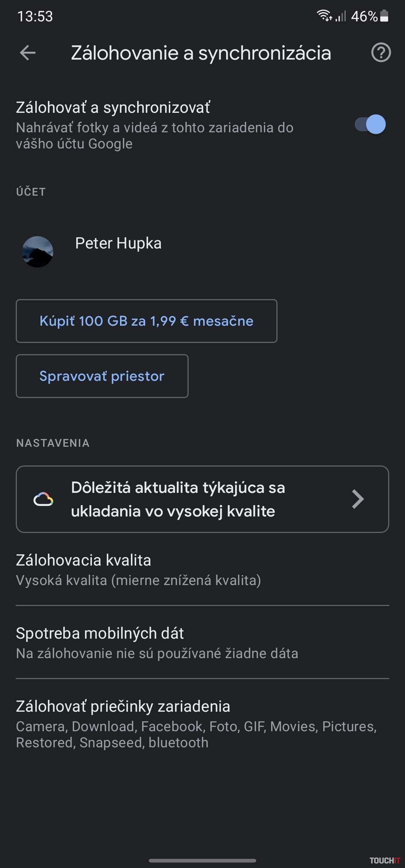Screen dimensions: 405x868
Task: Open the help question mark icon
Action: pyautogui.click(x=381, y=53)
